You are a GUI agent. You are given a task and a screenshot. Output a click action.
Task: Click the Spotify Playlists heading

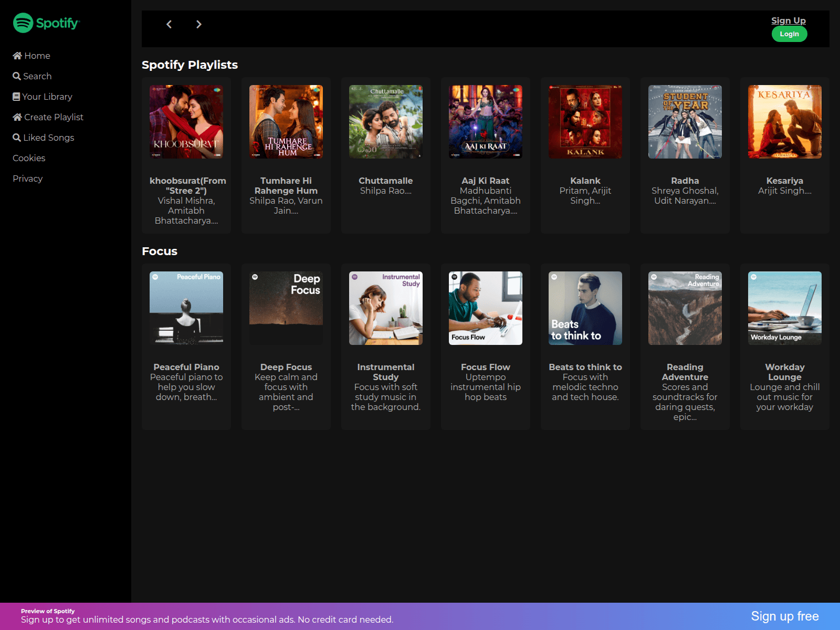pyautogui.click(x=190, y=65)
